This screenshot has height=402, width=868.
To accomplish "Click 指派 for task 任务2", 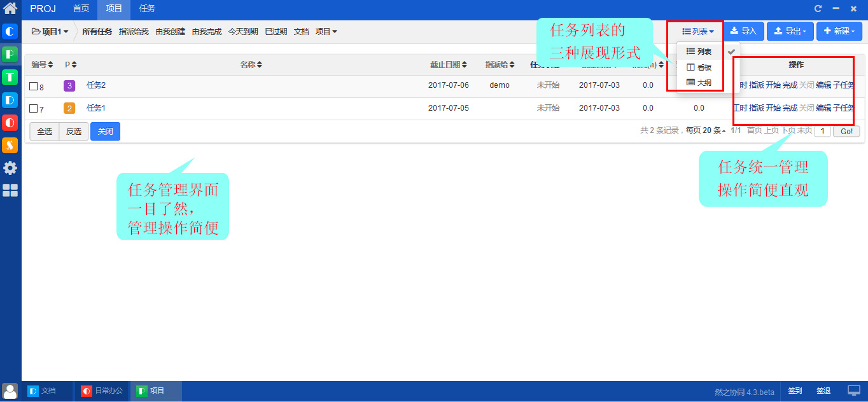I will [x=757, y=85].
